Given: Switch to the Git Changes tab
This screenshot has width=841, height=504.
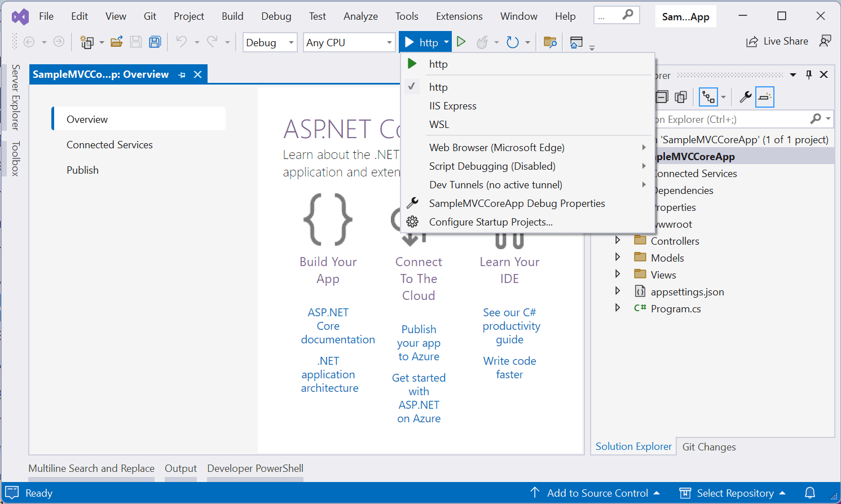Looking at the screenshot, I should (x=708, y=446).
